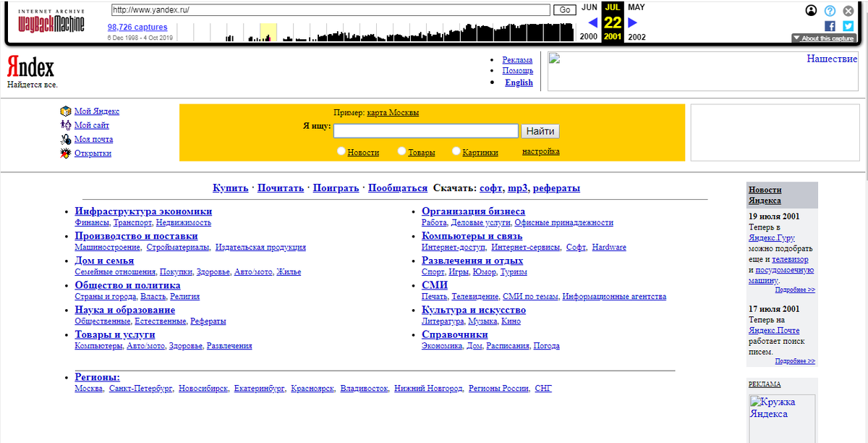
Task: Click the Моя почта mail icon
Action: point(66,139)
